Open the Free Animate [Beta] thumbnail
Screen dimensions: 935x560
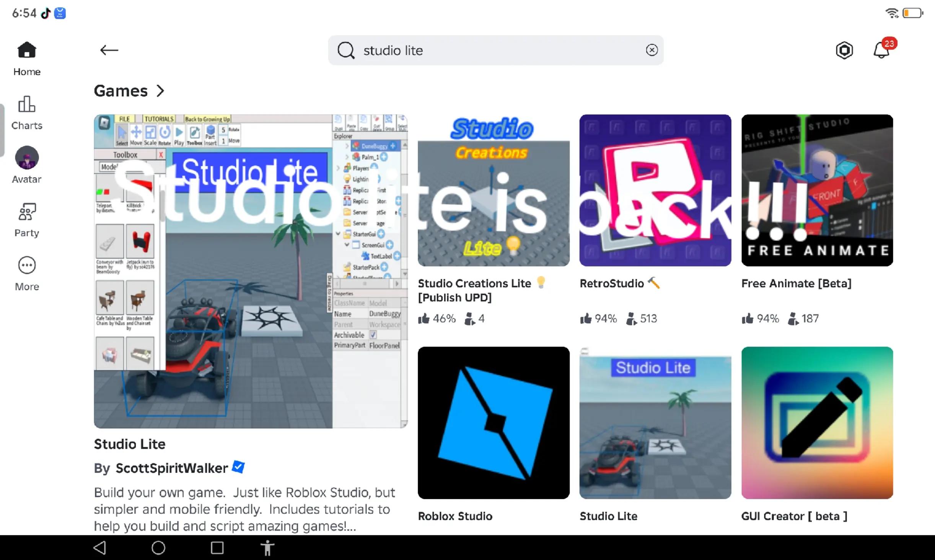pos(817,190)
